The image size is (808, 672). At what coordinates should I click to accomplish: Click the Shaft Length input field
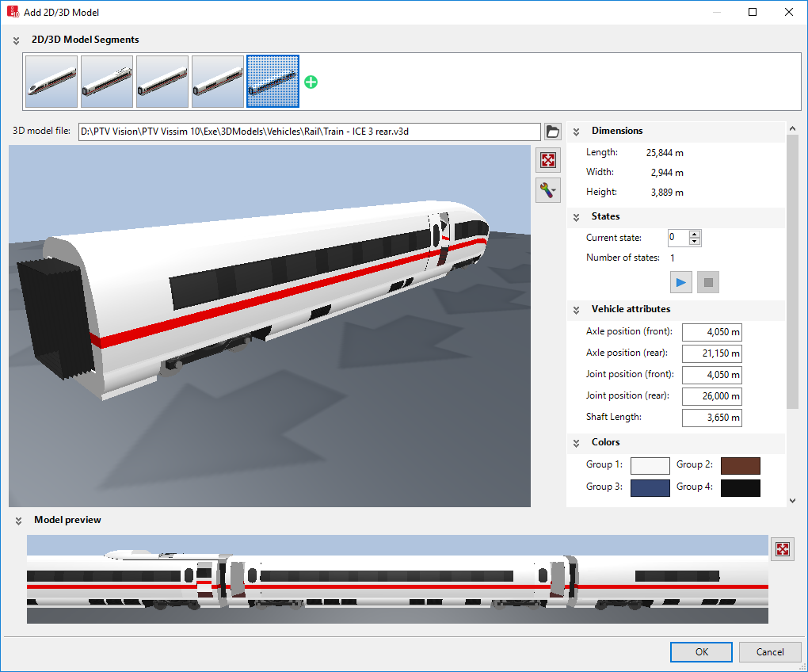711,418
